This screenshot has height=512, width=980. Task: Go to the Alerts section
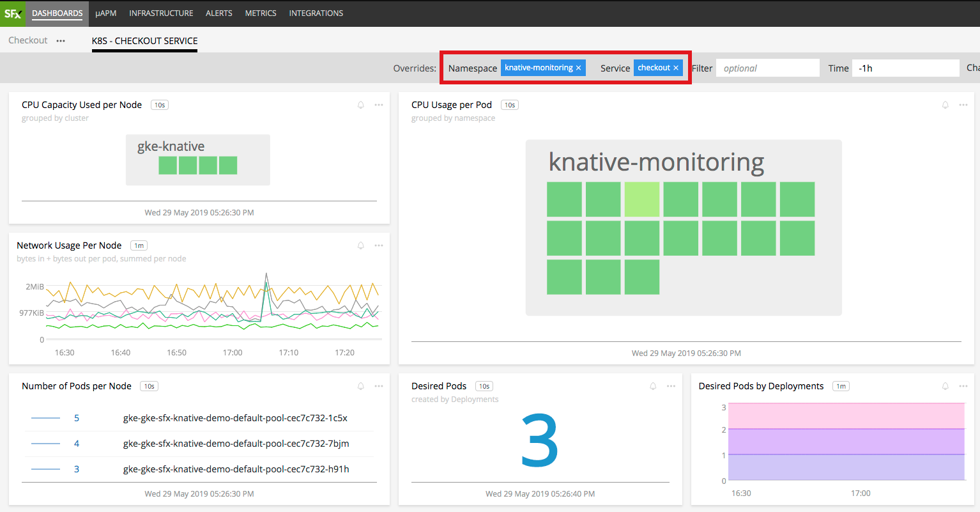coord(218,13)
